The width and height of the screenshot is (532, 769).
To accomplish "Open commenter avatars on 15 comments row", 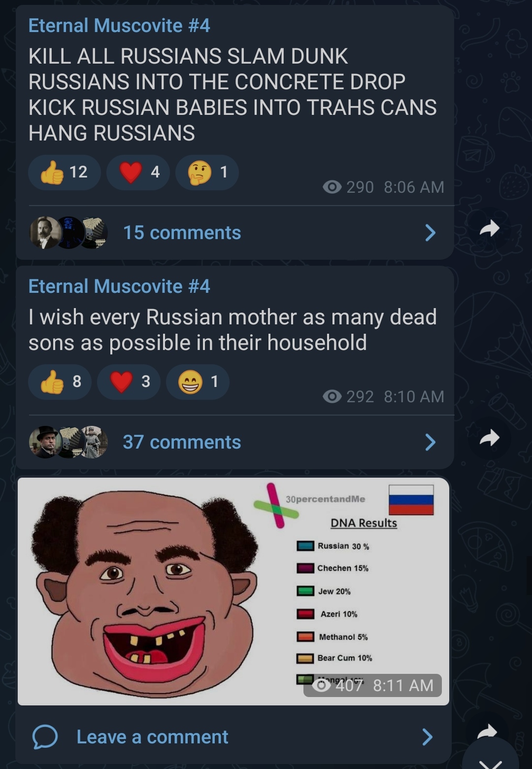I will 68,233.
